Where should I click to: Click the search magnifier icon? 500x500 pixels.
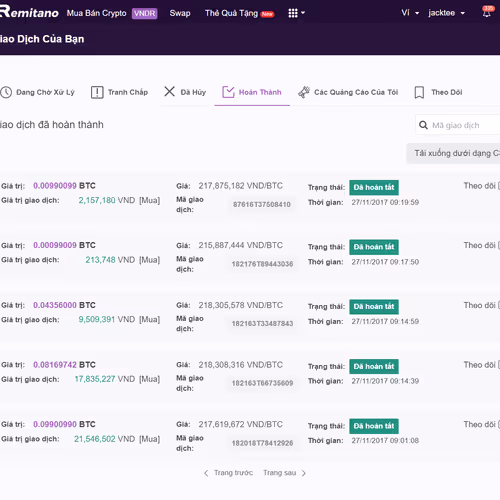tap(423, 125)
